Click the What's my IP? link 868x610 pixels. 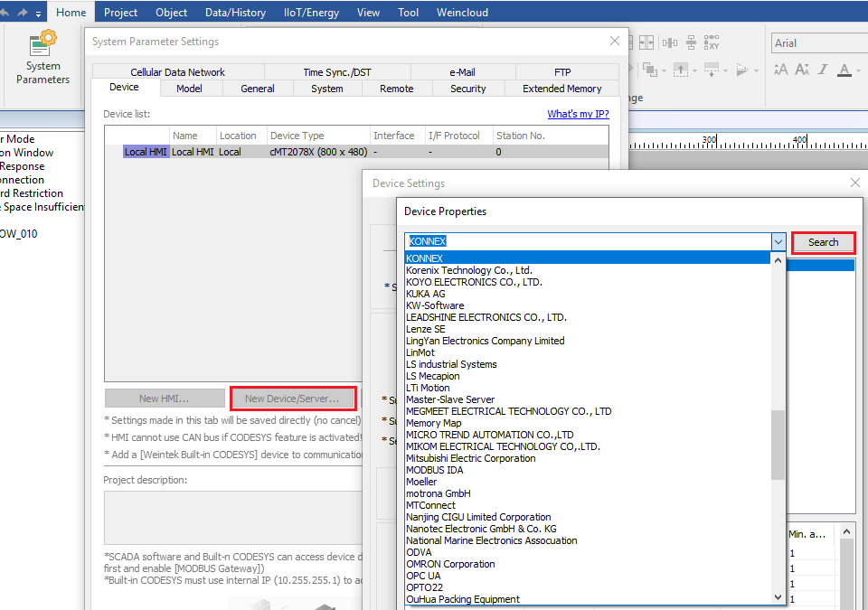point(578,114)
